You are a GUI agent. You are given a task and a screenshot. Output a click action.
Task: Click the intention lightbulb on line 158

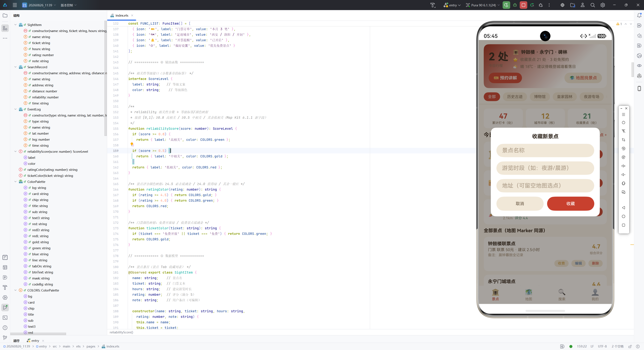tap(132, 144)
